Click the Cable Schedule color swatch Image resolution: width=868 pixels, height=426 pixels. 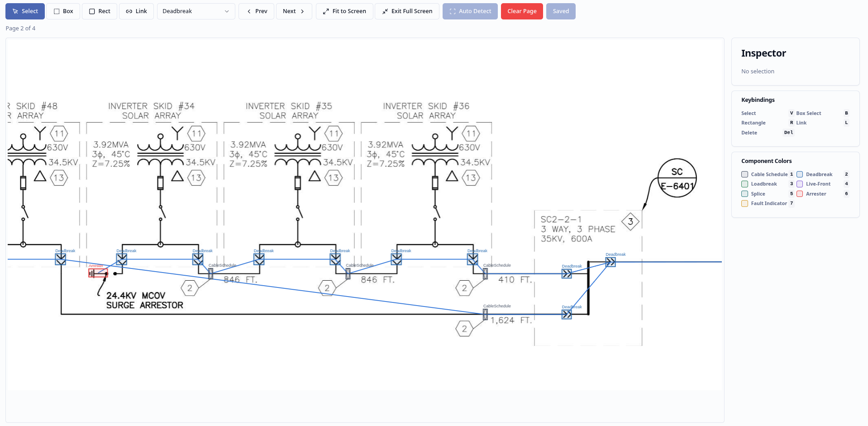click(x=745, y=174)
